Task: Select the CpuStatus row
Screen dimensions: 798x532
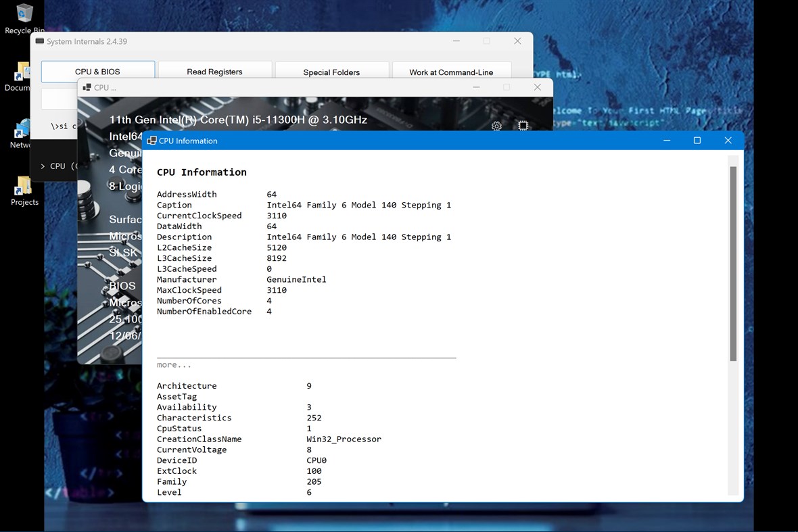Action: tap(234, 429)
